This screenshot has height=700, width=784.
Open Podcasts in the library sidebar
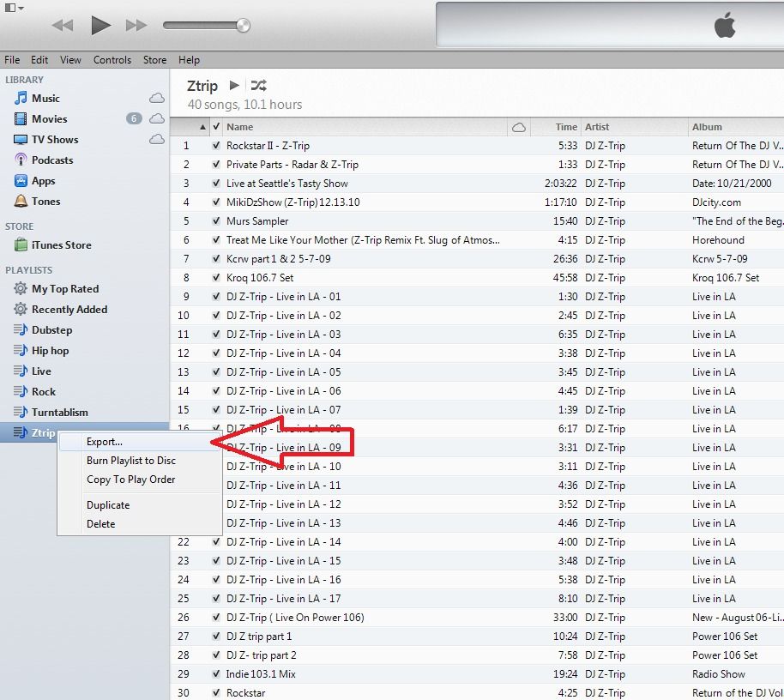pyautogui.click(x=52, y=160)
